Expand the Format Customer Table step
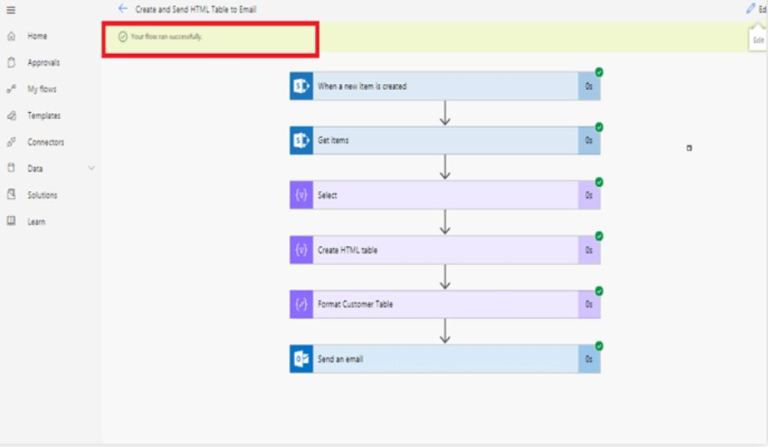The height and width of the screenshot is (447, 768). click(445, 305)
